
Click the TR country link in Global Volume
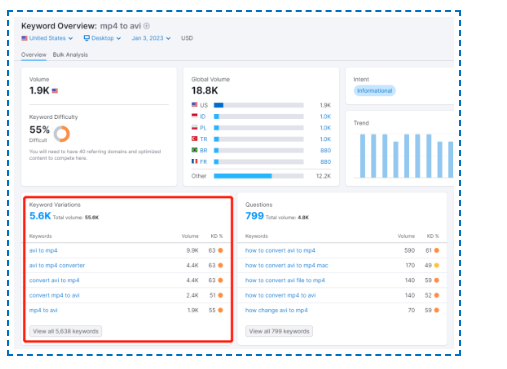click(x=203, y=139)
